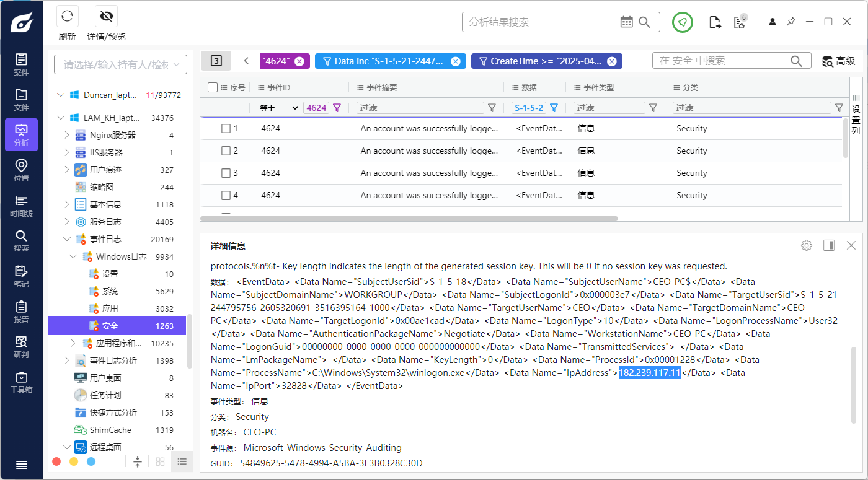868x480 pixels.
Task: Open the user account icon
Action: click(773, 22)
